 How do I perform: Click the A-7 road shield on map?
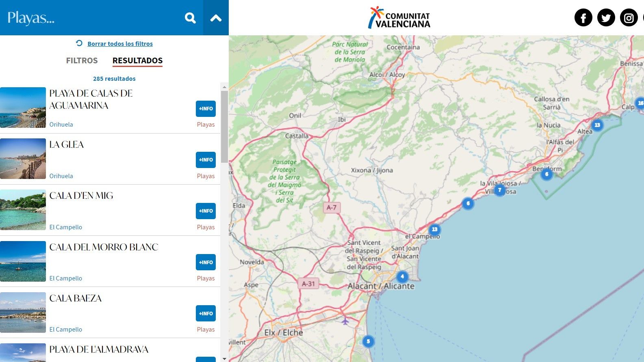(332, 208)
